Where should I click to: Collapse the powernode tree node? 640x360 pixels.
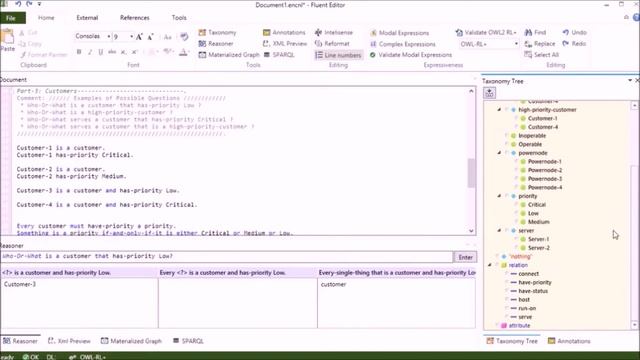click(499, 153)
